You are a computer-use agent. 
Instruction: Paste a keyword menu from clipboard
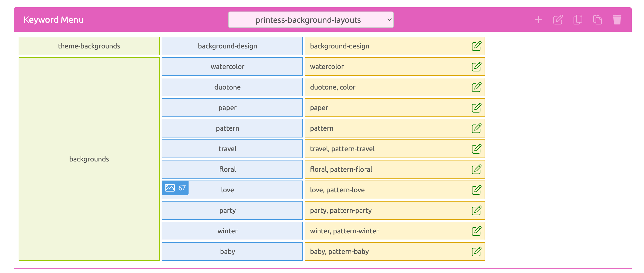tap(597, 20)
